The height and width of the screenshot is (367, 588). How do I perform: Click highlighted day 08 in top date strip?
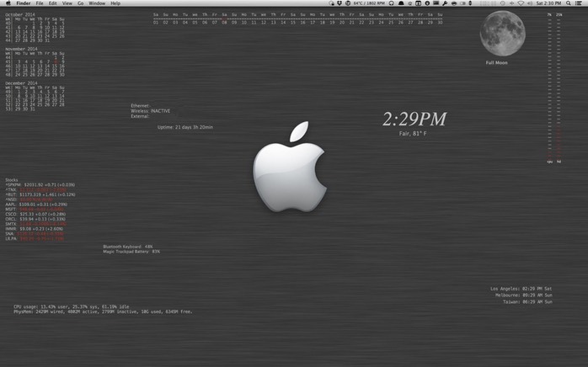[x=224, y=23]
